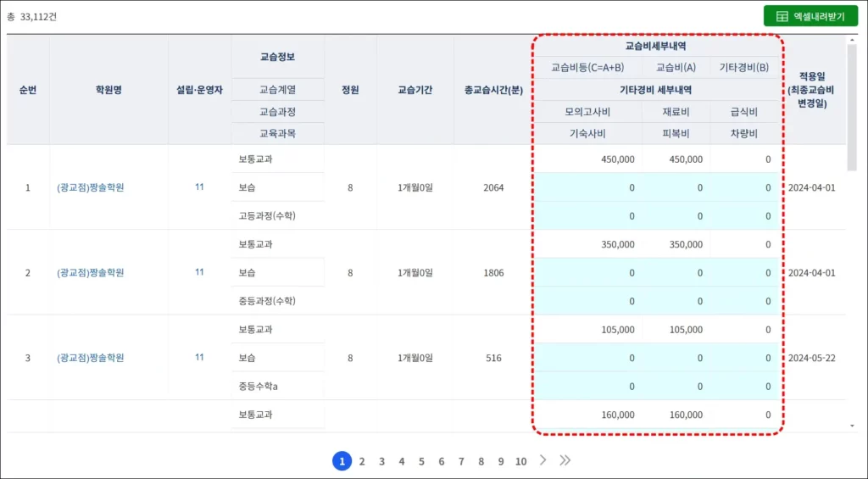Screen dimensions: 868x479
Task: Click operator link 11 in row 2
Action: click(x=199, y=272)
